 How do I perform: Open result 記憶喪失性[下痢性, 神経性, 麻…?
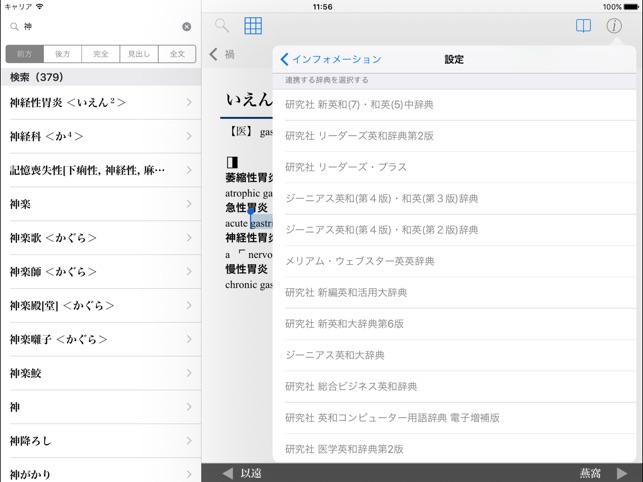point(101,170)
